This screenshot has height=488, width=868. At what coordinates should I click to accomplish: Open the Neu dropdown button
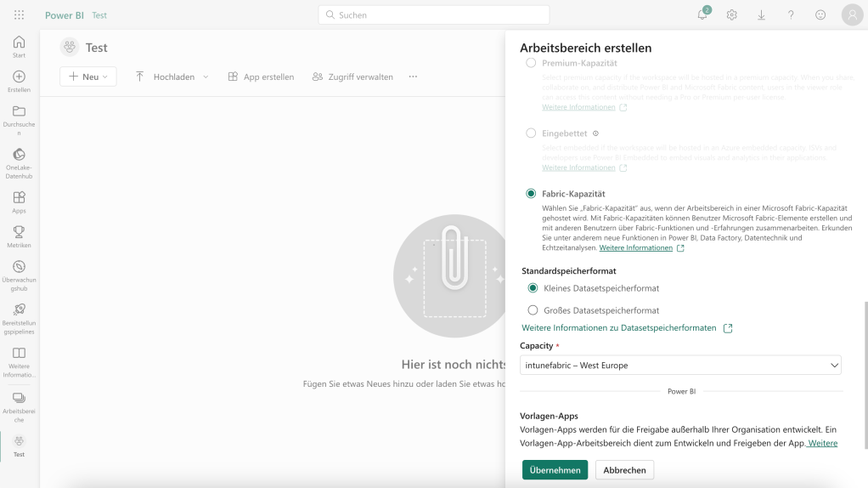point(88,77)
